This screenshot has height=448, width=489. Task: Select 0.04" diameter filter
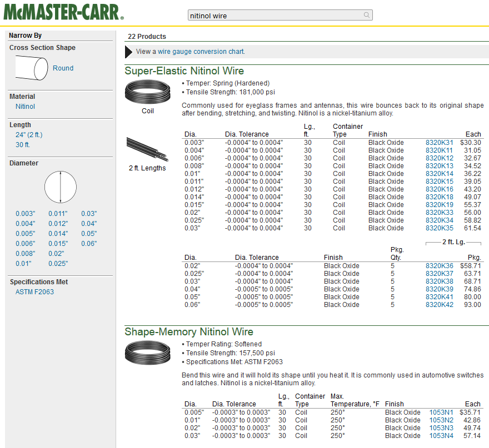point(89,224)
